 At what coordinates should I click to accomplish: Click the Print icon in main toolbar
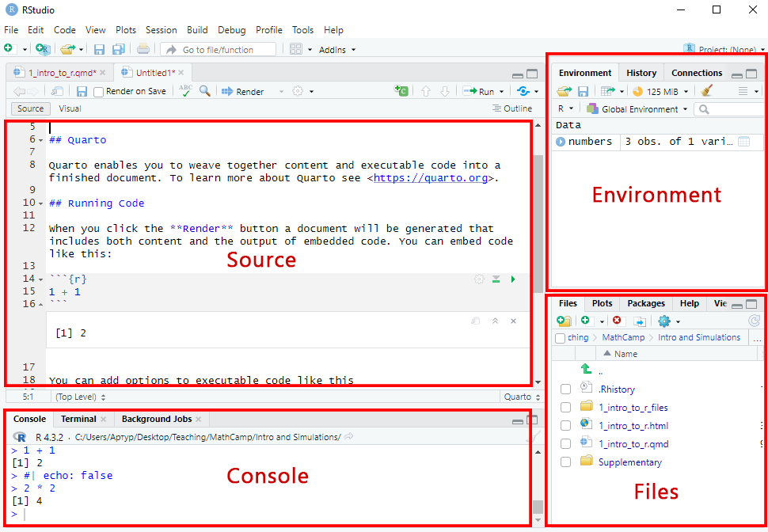[143, 48]
